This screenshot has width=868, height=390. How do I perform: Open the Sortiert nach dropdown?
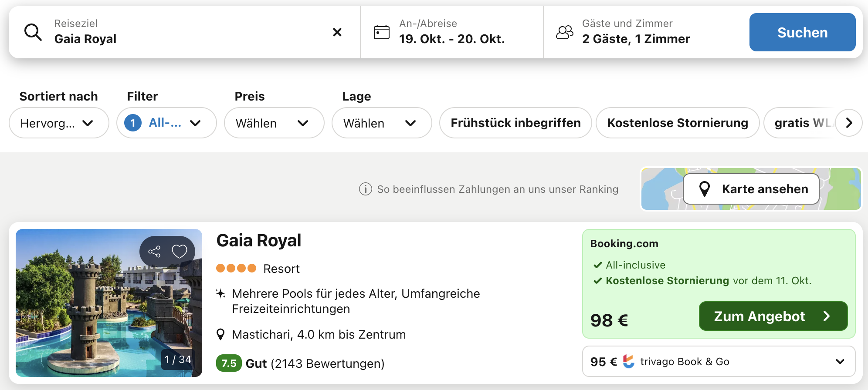[59, 123]
